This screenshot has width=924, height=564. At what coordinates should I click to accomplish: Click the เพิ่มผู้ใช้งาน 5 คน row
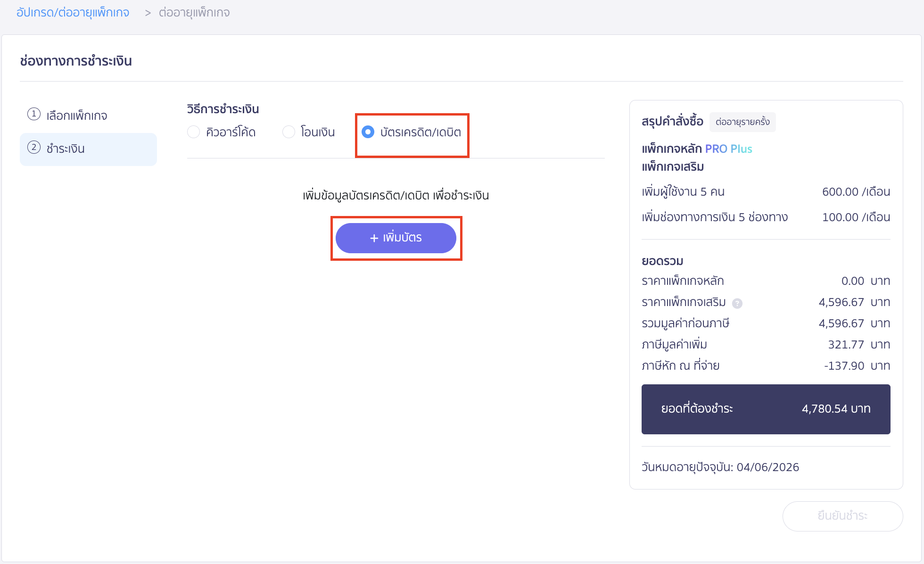(x=683, y=191)
